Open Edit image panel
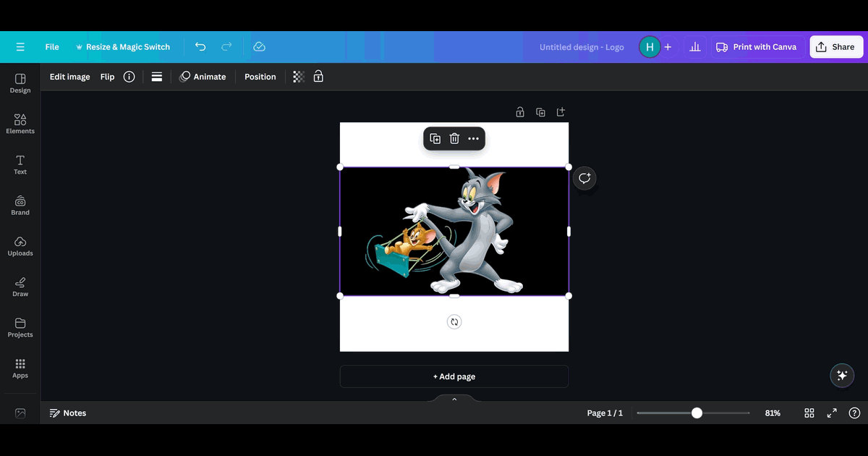Screen dimensions: 868x456 [70, 77]
